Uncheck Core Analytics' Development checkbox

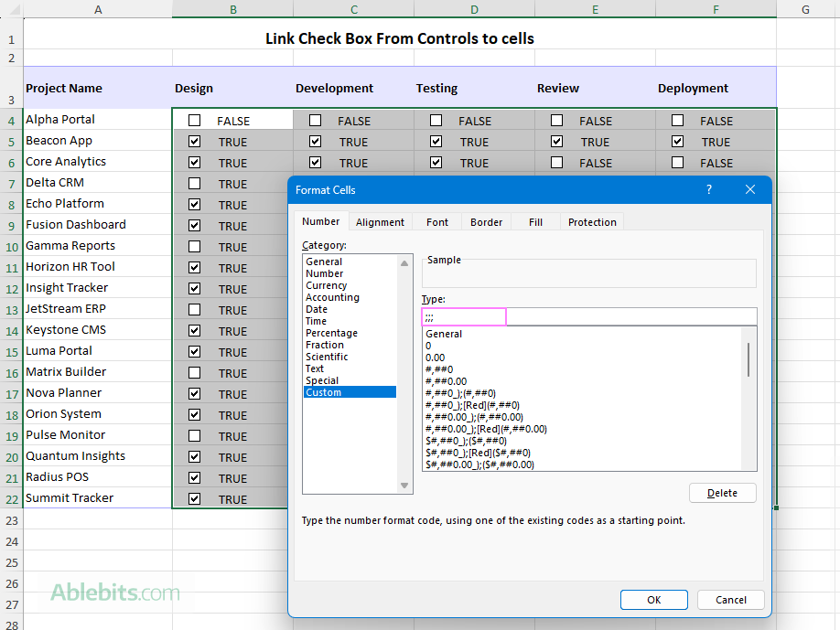pyautogui.click(x=315, y=162)
